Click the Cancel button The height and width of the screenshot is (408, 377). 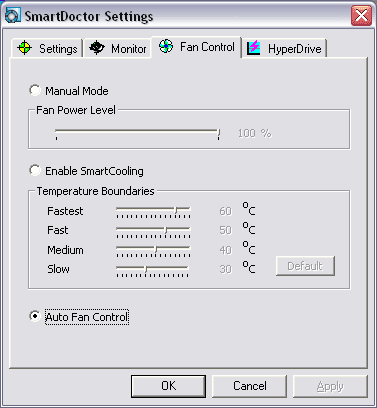(249, 386)
